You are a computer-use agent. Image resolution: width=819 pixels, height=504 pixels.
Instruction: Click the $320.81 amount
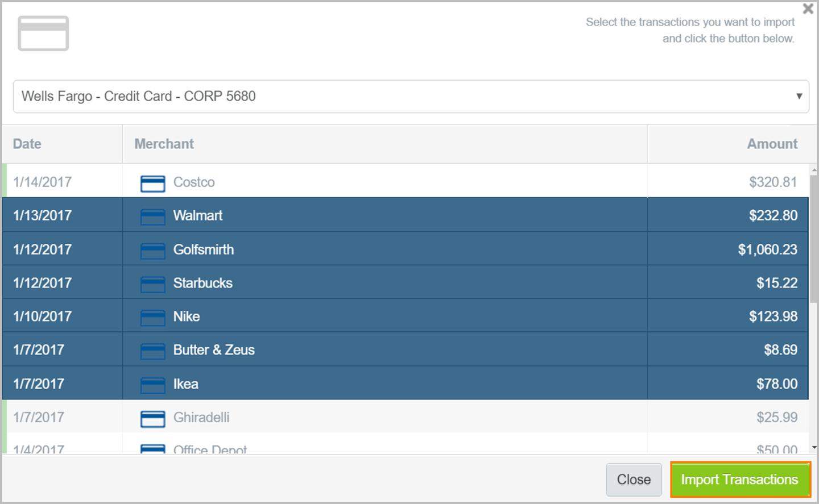773,182
